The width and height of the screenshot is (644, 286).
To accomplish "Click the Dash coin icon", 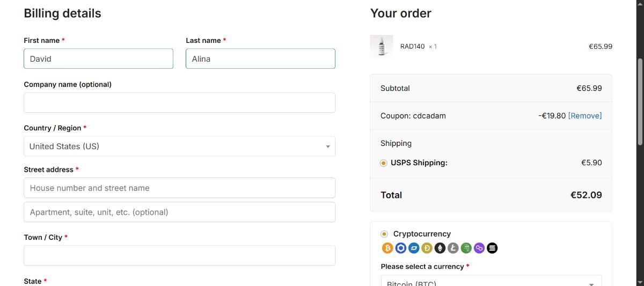I will point(414,248).
